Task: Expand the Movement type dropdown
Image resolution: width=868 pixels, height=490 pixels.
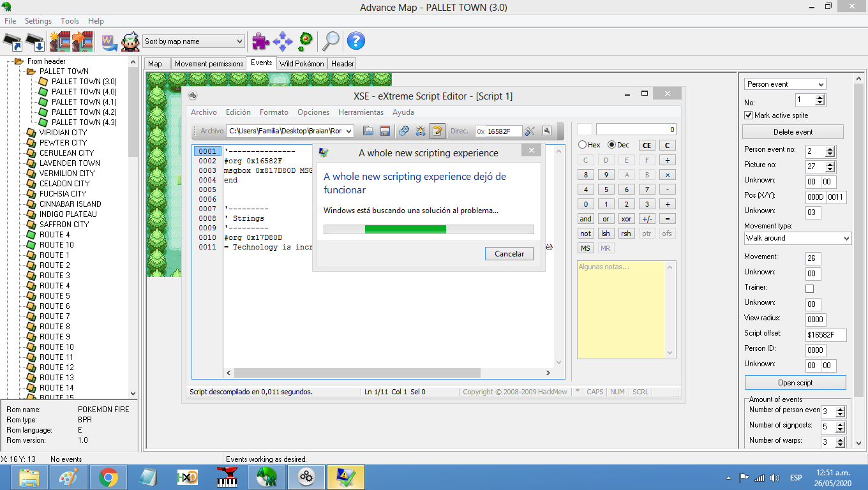Action: pos(798,238)
